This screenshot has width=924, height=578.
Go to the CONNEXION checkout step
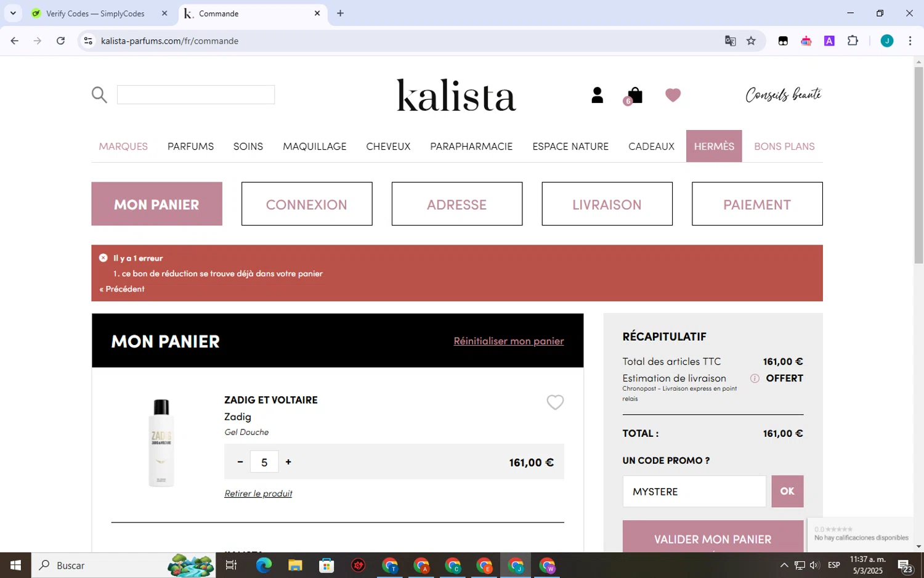point(307,204)
